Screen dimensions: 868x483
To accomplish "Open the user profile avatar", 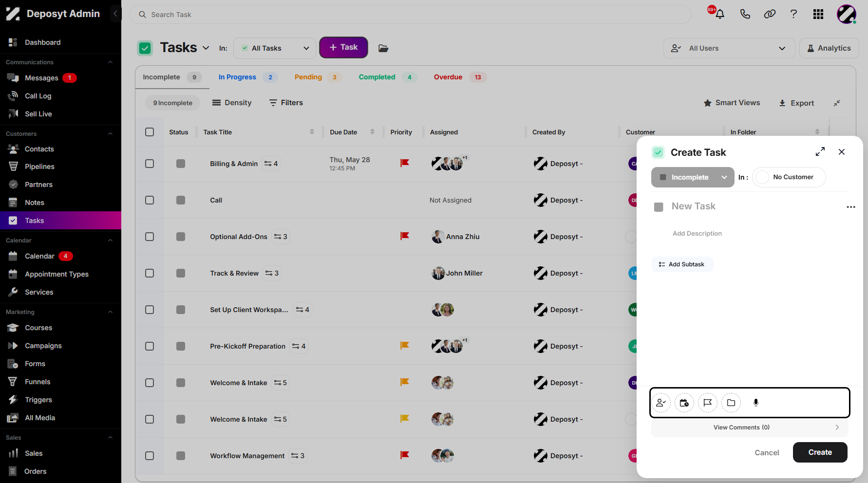I will pyautogui.click(x=847, y=14).
